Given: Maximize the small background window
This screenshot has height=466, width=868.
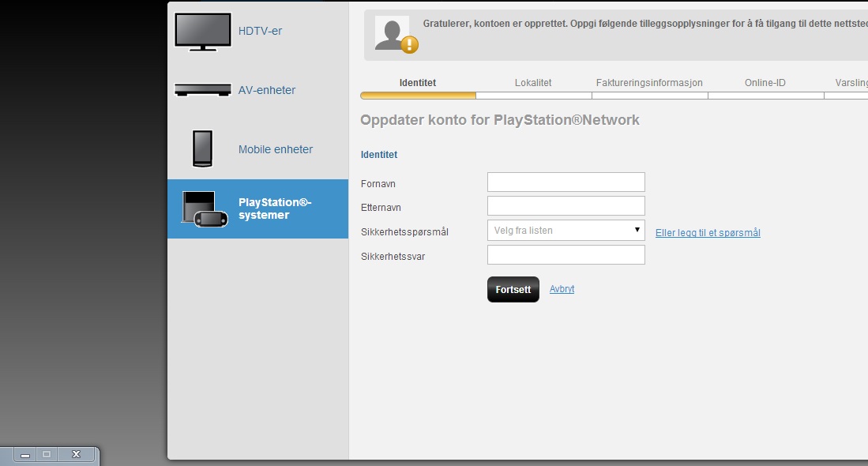Looking at the screenshot, I should coord(47,454).
